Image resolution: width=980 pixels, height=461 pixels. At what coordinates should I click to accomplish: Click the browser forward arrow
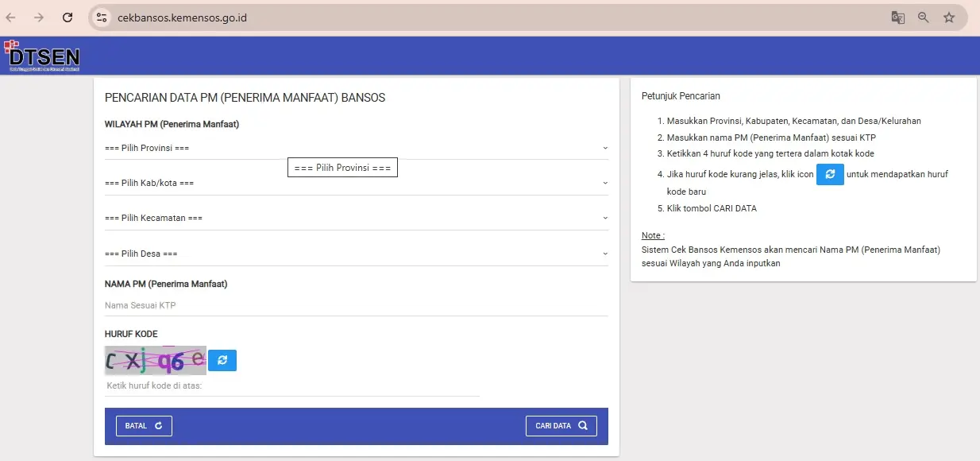(x=39, y=17)
